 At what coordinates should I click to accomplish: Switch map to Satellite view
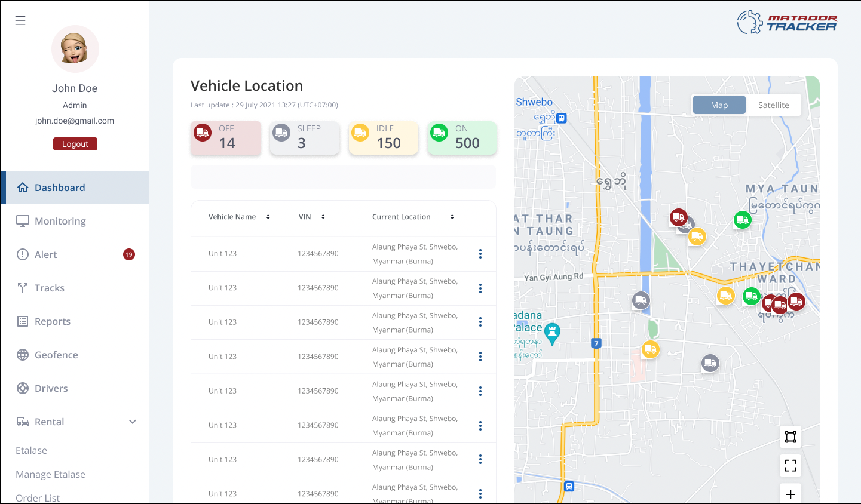click(773, 105)
